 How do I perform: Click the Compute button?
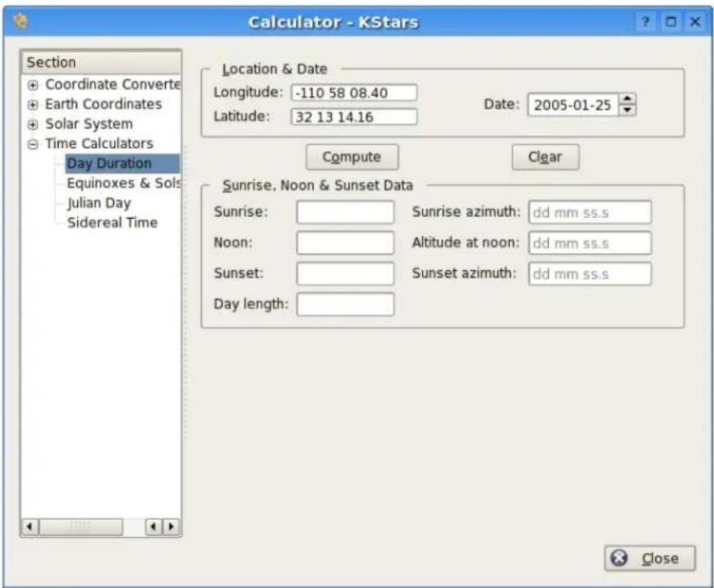tap(352, 157)
